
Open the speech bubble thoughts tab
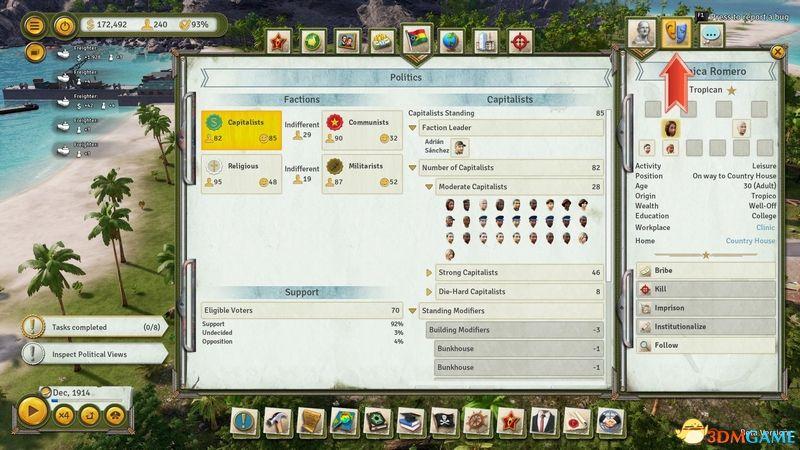[x=711, y=35]
